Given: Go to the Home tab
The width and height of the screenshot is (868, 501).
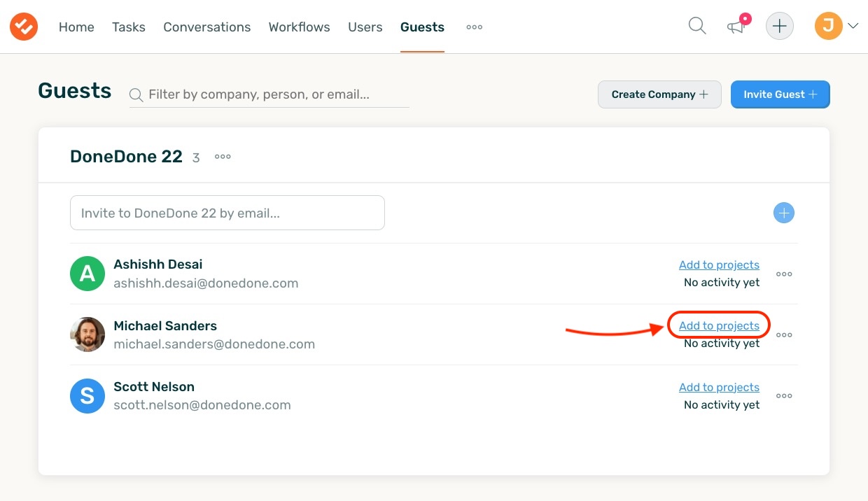Looking at the screenshot, I should click(x=76, y=27).
